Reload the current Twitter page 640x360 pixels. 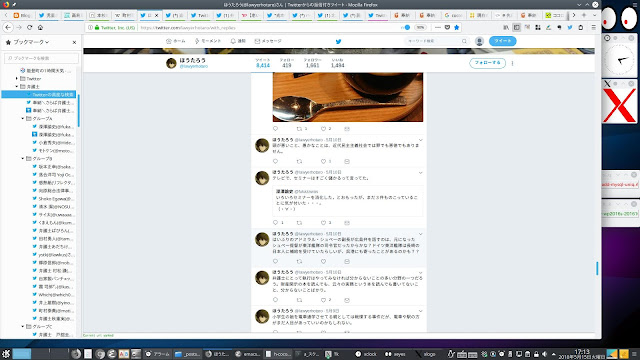point(29,27)
